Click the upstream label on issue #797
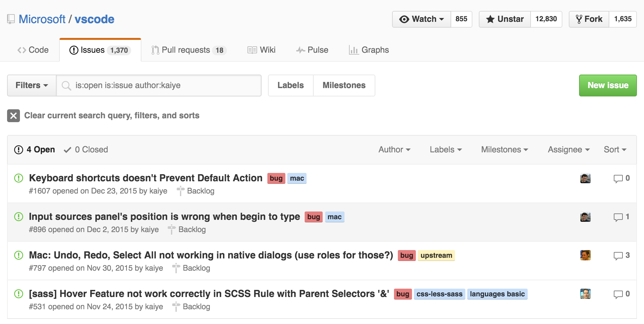Image resolution: width=644 pixels, height=324 pixels. [x=436, y=256]
